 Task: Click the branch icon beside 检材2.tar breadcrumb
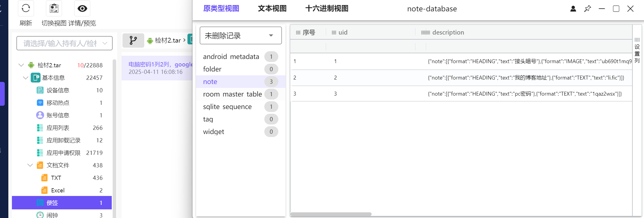tap(133, 40)
